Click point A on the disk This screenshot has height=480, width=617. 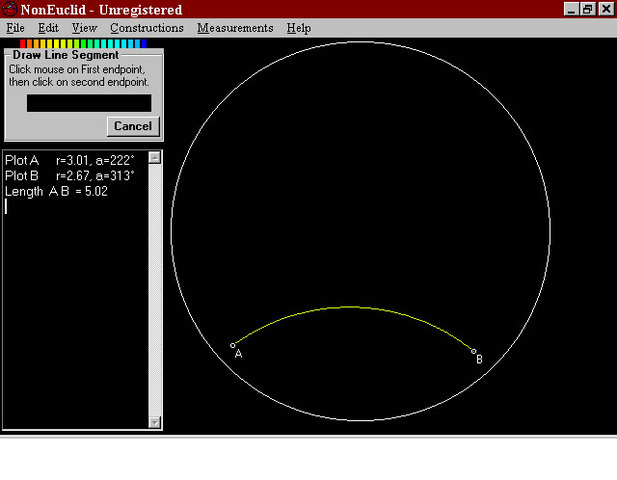pos(233,345)
